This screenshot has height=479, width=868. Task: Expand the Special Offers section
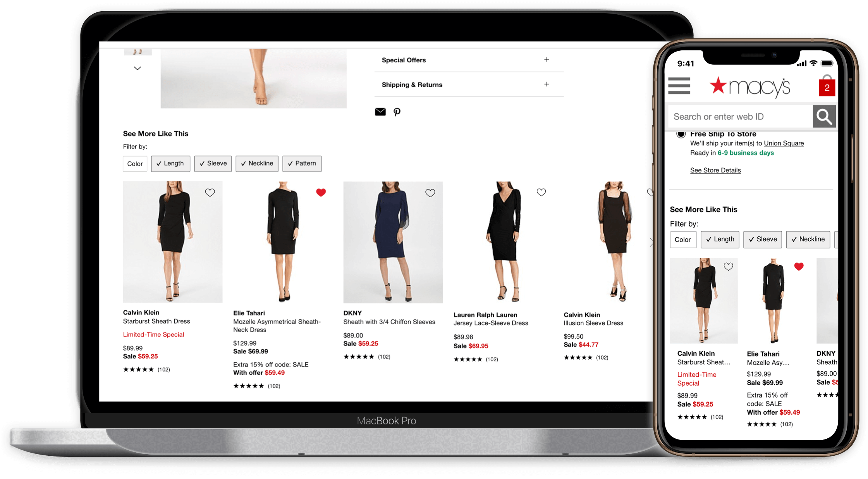click(545, 60)
